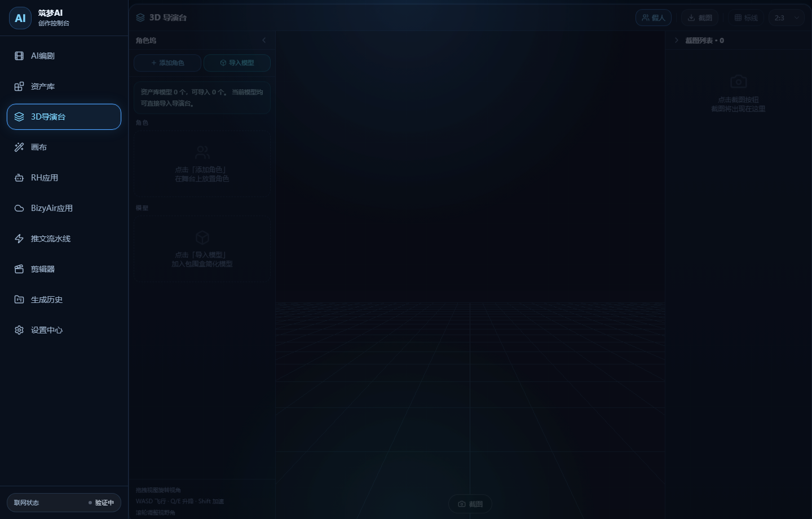This screenshot has width=812, height=519.
Task: Click the 创作控制台 subtitle text
Action: [x=54, y=23]
